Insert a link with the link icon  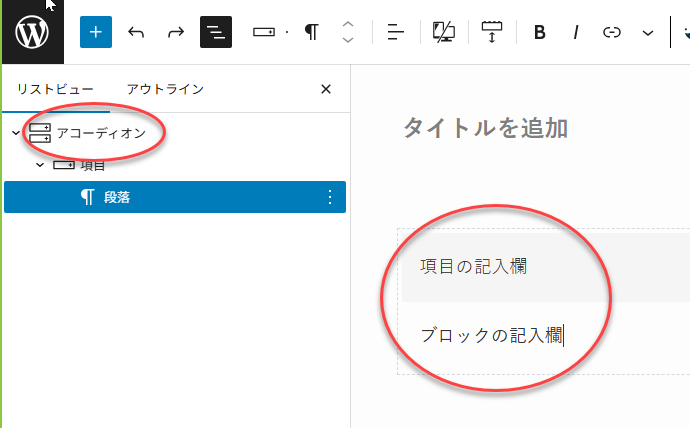click(611, 32)
